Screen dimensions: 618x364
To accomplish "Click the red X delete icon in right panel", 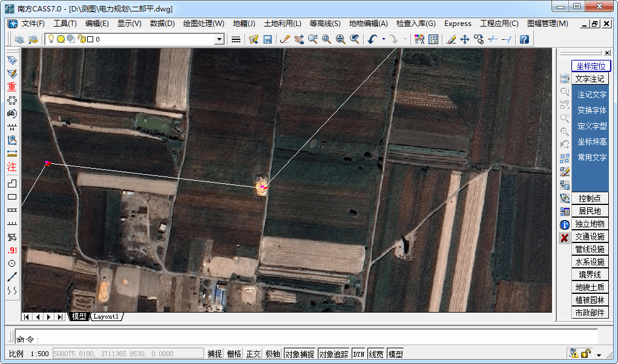I will pos(564,238).
